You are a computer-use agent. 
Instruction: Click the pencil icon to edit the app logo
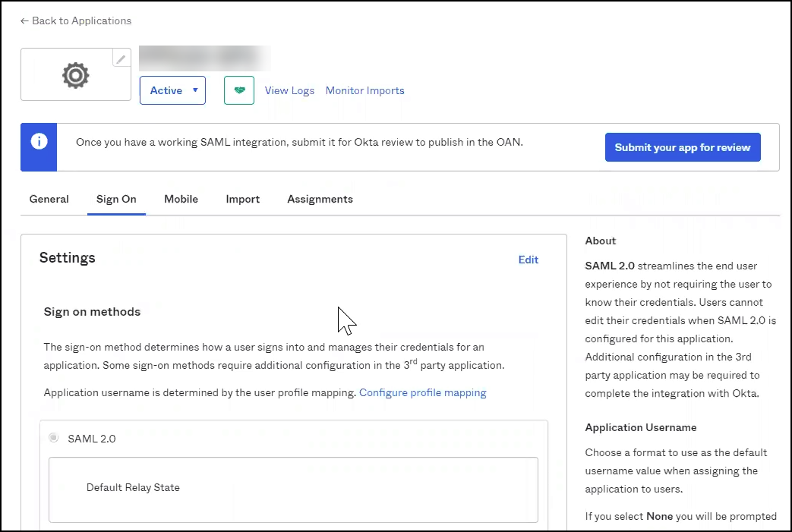point(121,58)
